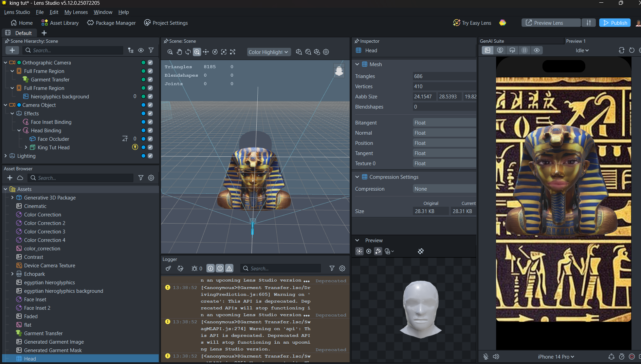Click the add object plus in Scene Hierarchy
Screen dimensions: 641x364
[12, 50]
